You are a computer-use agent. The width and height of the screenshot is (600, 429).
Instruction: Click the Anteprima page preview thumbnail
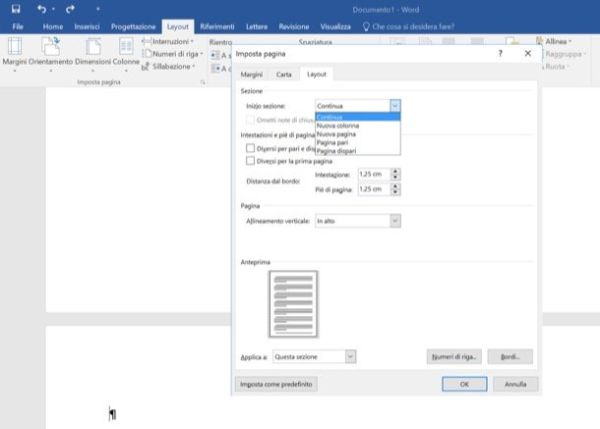coord(293,304)
